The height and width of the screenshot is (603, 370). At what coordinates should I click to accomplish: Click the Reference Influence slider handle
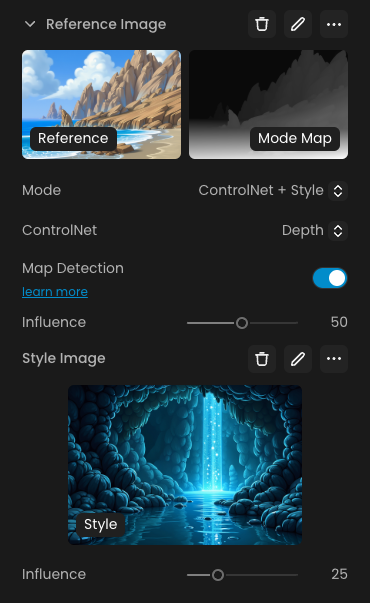(242, 323)
